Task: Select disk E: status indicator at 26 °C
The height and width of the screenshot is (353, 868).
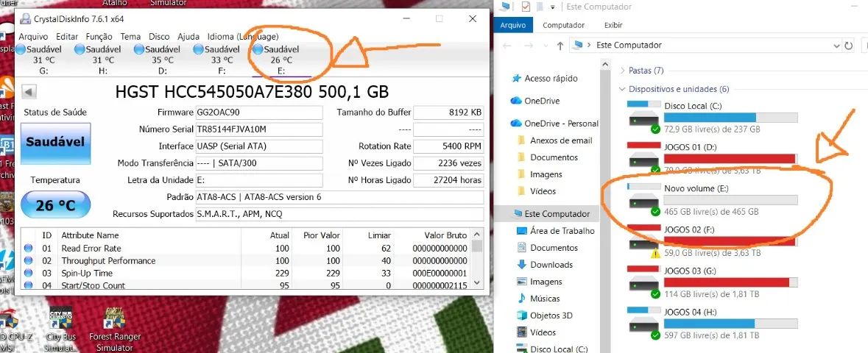Action: (x=277, y=60)
